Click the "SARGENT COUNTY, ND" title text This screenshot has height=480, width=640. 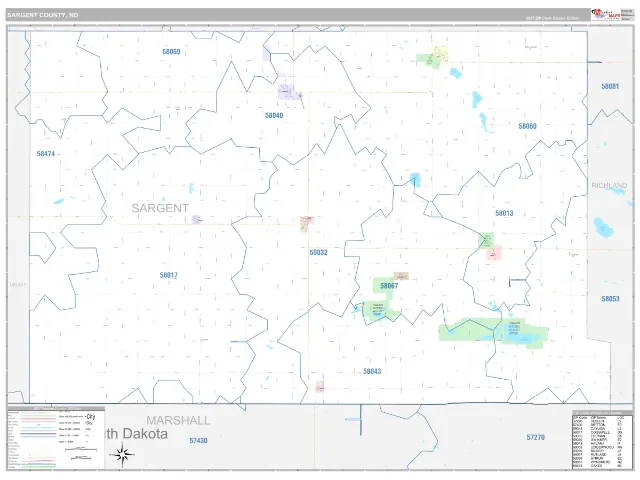click(42, 15)
